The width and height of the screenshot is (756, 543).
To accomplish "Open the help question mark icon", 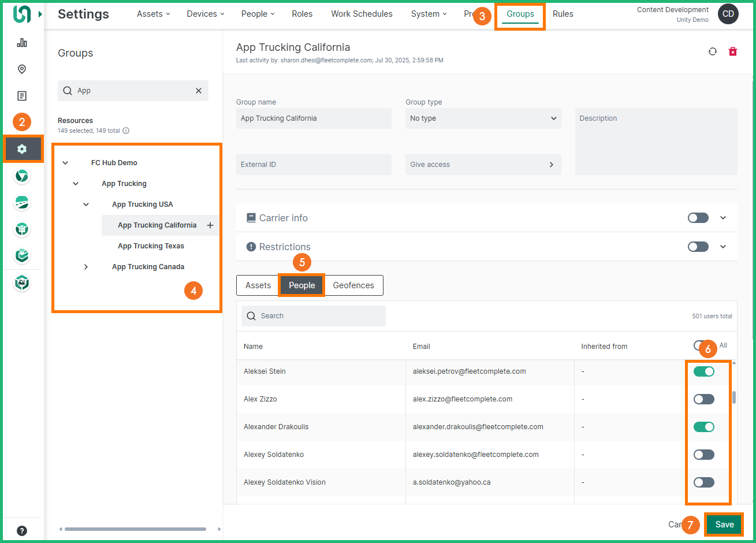I will point(22,531).
